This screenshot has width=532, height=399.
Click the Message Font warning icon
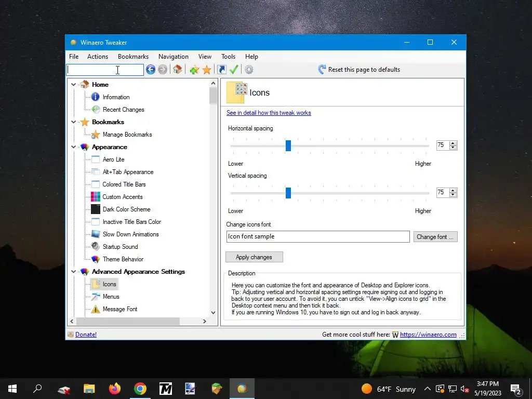click(96, 309)
